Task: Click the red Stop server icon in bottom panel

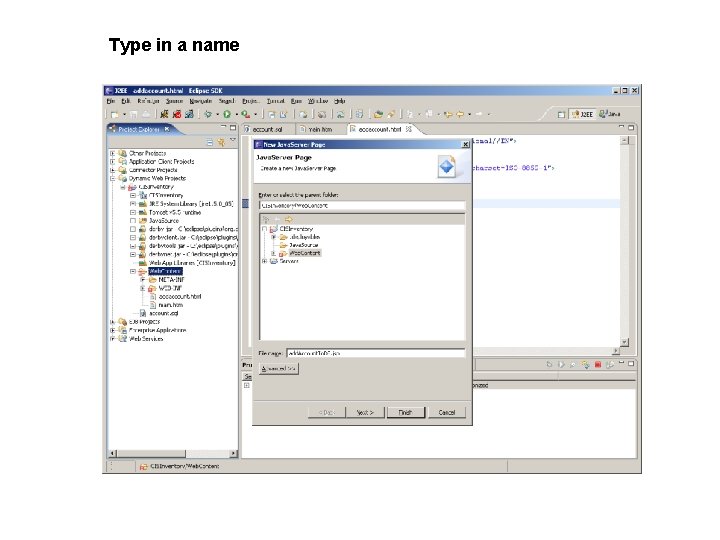Action: (x=597, y=364)
